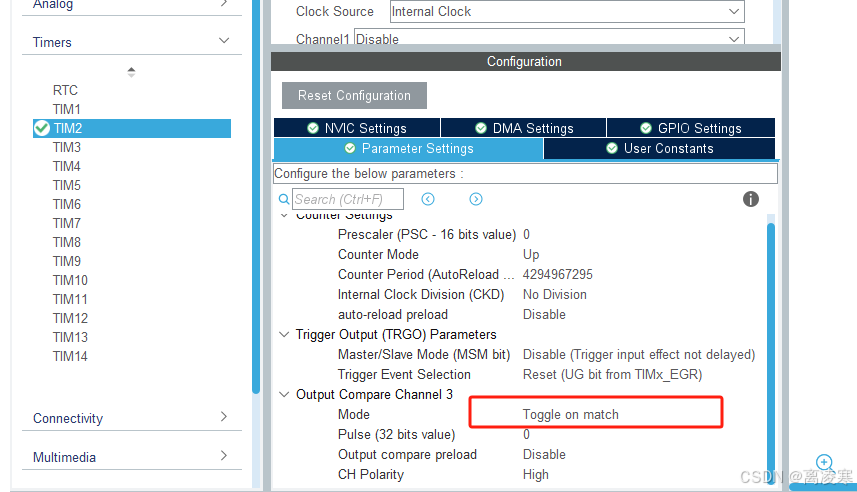Click Output compare preload value Disable

tap(544, 455)
